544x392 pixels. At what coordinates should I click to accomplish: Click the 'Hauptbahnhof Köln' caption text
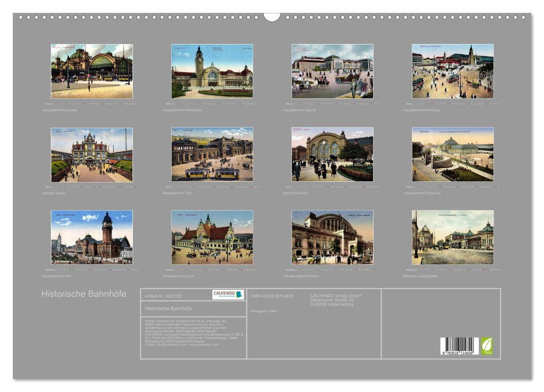57,276
